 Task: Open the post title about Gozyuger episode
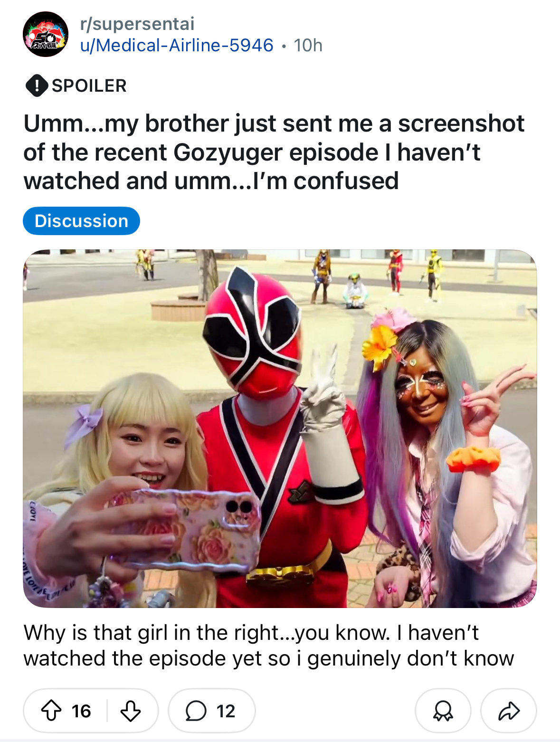(x=274, y=152)
